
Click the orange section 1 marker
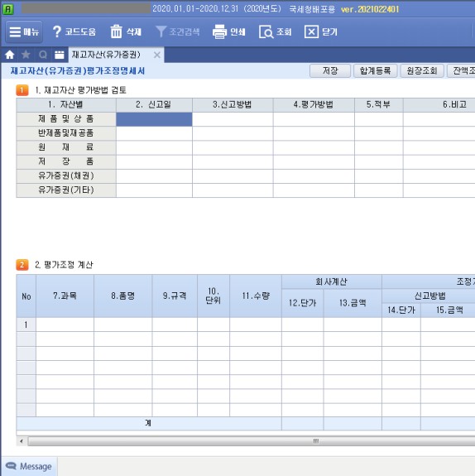coord(22,90)
